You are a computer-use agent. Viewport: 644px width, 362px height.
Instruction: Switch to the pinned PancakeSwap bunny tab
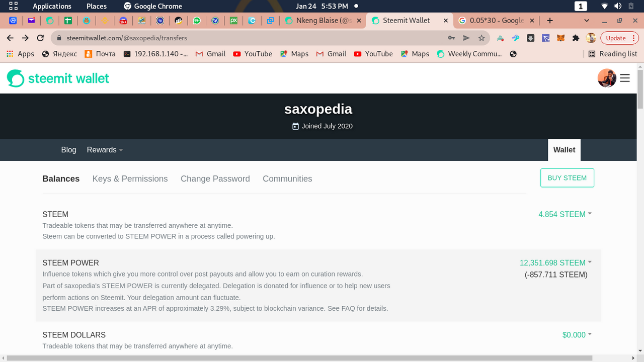tap(87, 21)
